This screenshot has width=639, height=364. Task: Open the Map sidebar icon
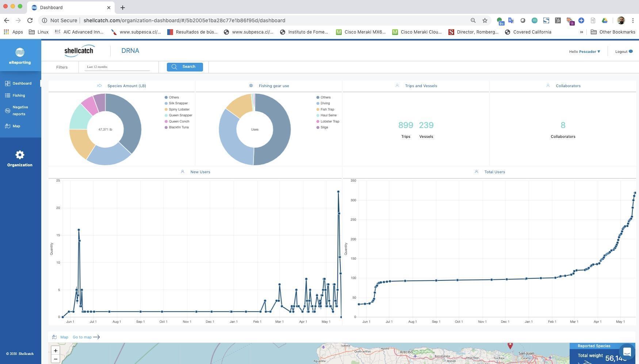tap(8, 126)
